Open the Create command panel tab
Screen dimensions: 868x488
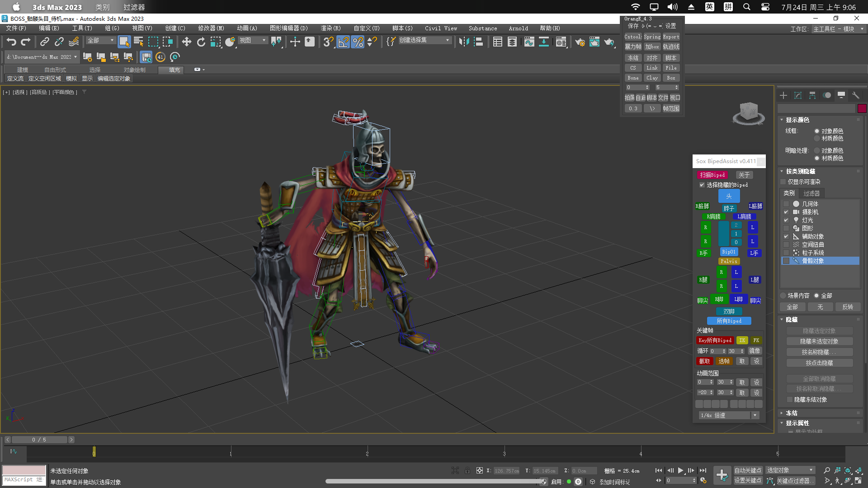(x=783, y=95)
